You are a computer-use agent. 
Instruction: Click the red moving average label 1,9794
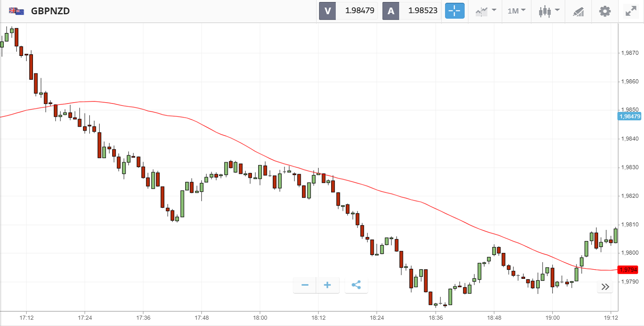pyautogui.click(x=629, y=270)
